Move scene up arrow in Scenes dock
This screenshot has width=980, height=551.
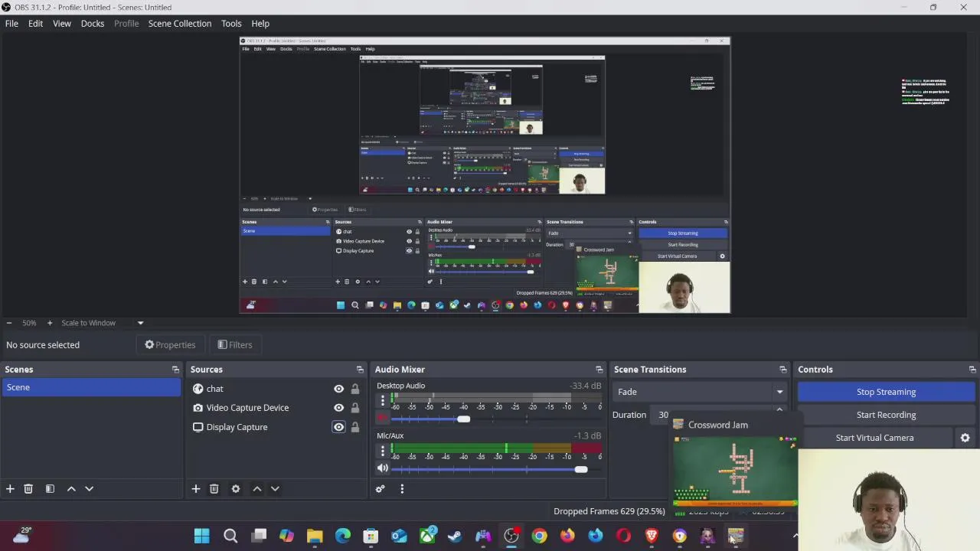[71, 488]
